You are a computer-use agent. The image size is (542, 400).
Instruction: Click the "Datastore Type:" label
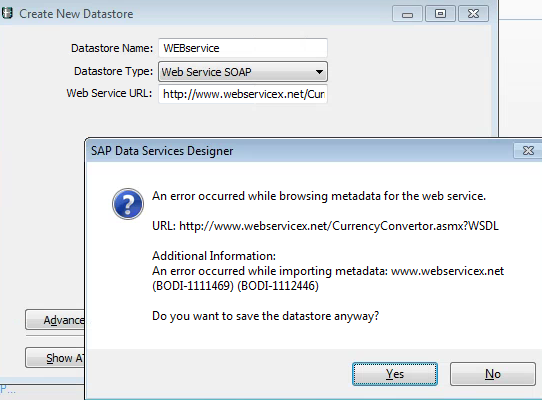113,71
